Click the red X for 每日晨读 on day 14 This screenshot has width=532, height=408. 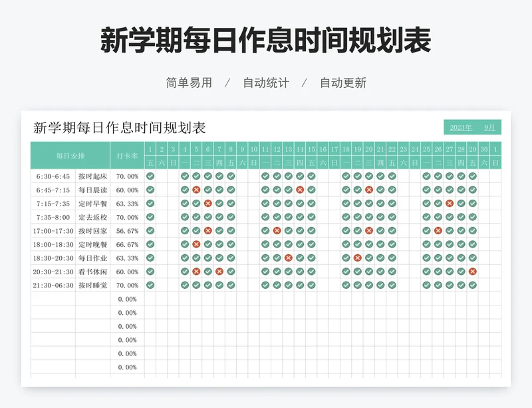[300, 190]
